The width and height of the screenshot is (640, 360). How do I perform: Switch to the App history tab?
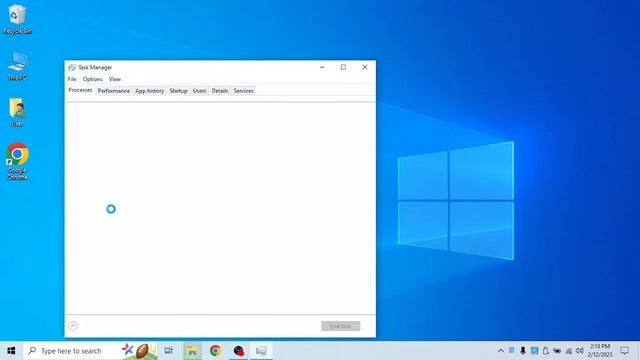[149, 91]
